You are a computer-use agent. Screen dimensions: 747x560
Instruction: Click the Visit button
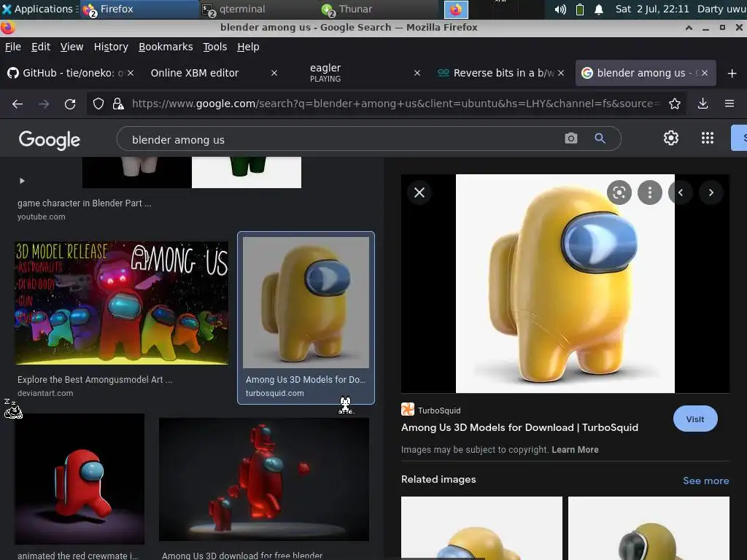695,419
